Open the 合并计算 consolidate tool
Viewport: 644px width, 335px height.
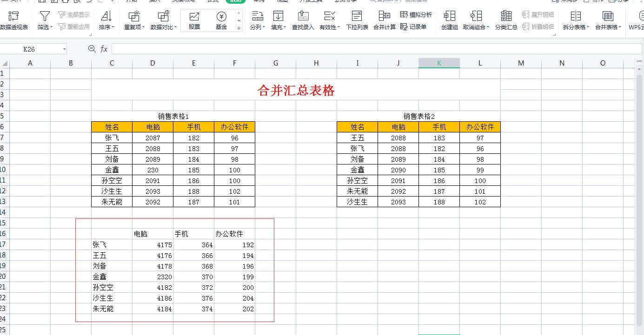click(x=385, y=21)
